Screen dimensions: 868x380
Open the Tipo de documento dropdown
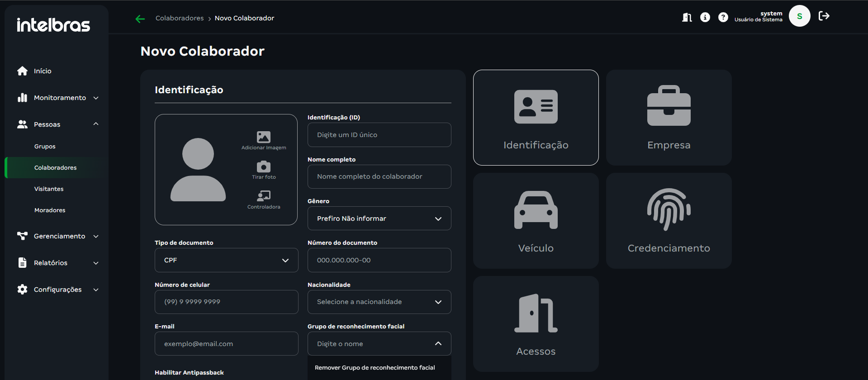pyautogui.click(x=226, y=260)
